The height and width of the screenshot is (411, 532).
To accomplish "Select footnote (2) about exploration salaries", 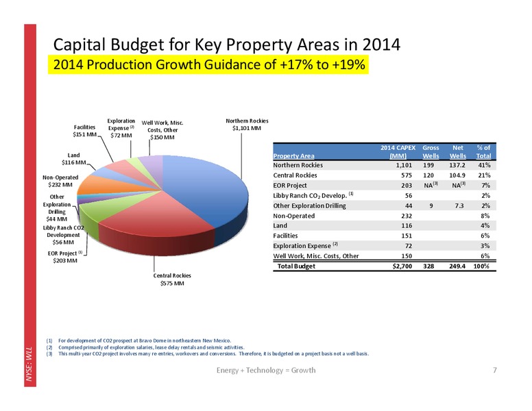I will 145,347.
